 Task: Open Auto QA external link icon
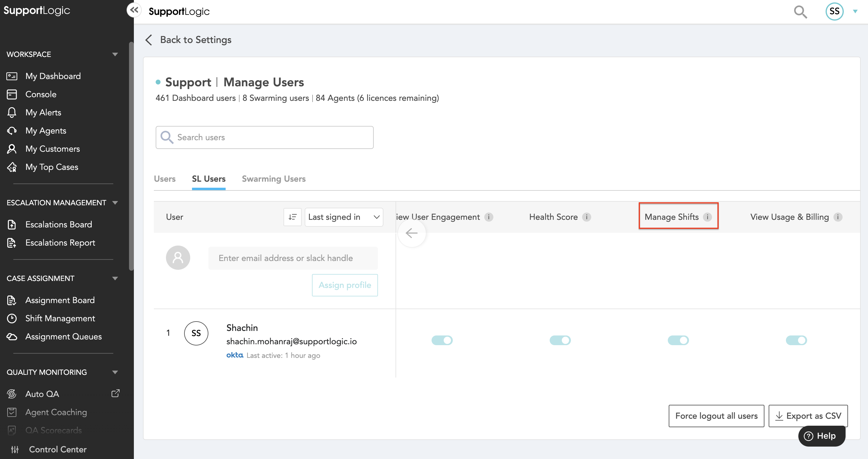(116, 393)
